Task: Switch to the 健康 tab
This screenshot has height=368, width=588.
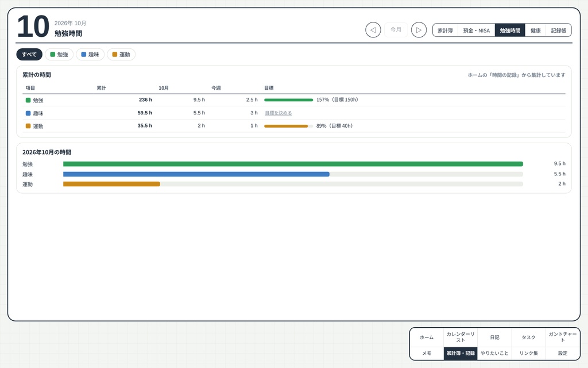Action: click(536, 30)
